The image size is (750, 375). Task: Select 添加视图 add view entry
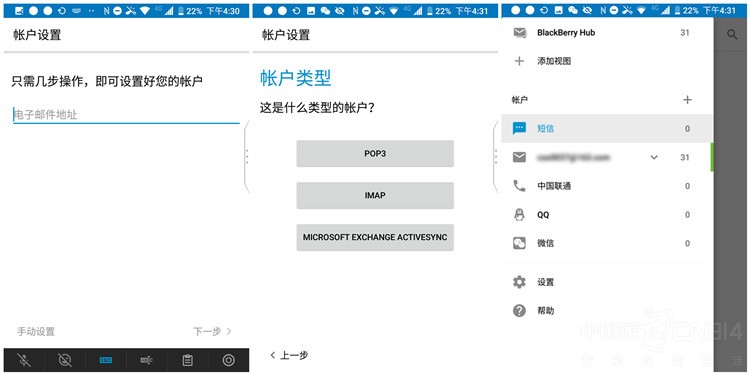pos(554,61)
